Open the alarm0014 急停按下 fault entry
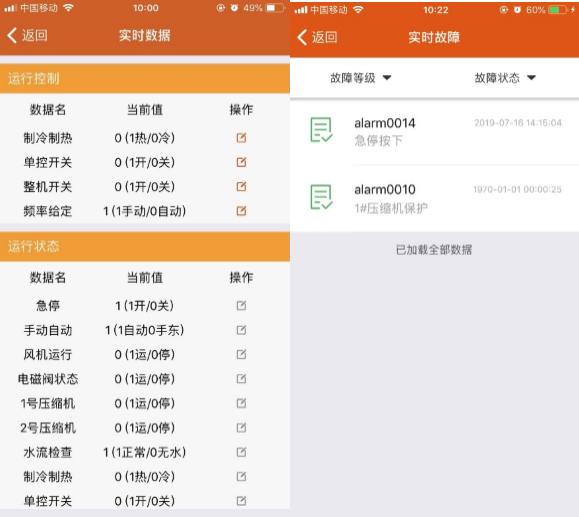Screen dimensions: 579x517 434,131
